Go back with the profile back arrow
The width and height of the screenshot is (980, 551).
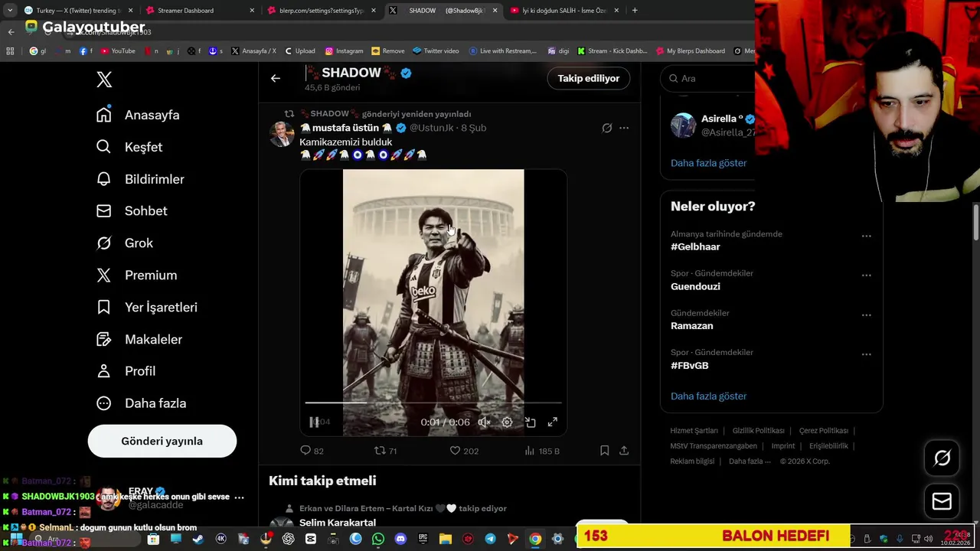(x=276, y=78)
